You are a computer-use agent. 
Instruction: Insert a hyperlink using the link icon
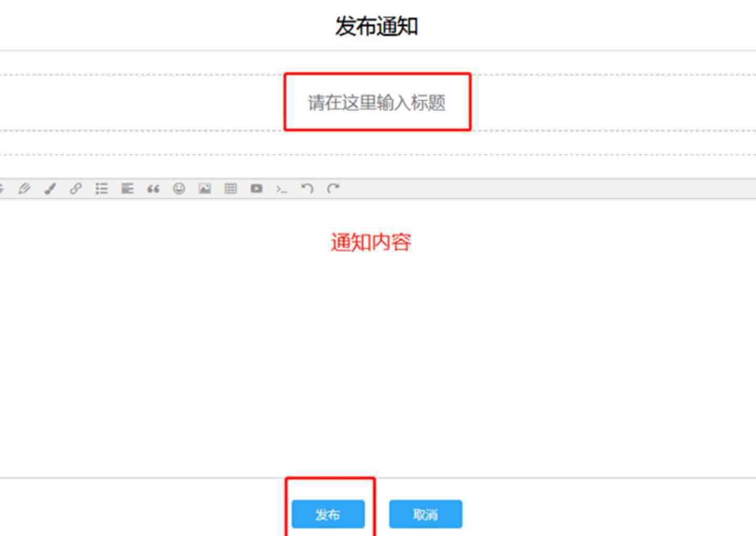(76, 189)
